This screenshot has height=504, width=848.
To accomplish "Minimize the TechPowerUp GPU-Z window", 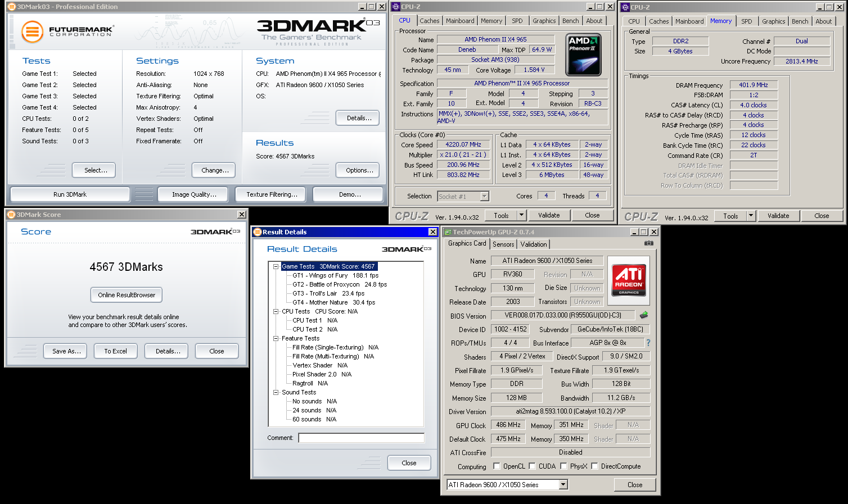I will pos(634,232).
